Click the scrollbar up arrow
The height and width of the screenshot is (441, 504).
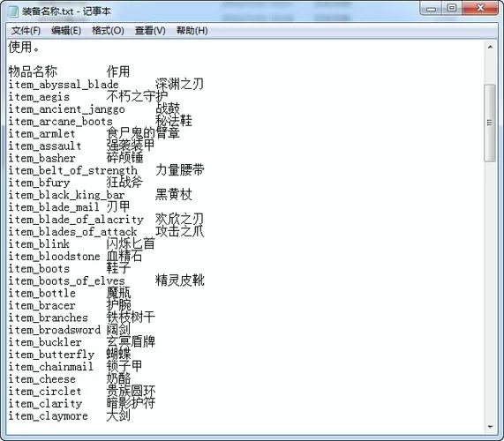(x=490, y=48)
